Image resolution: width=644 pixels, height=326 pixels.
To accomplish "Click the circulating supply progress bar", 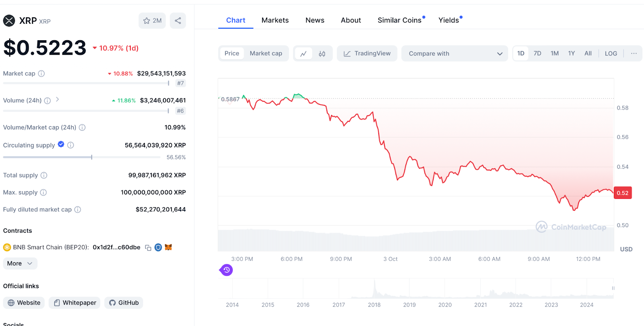I will [x=82, y=157].
